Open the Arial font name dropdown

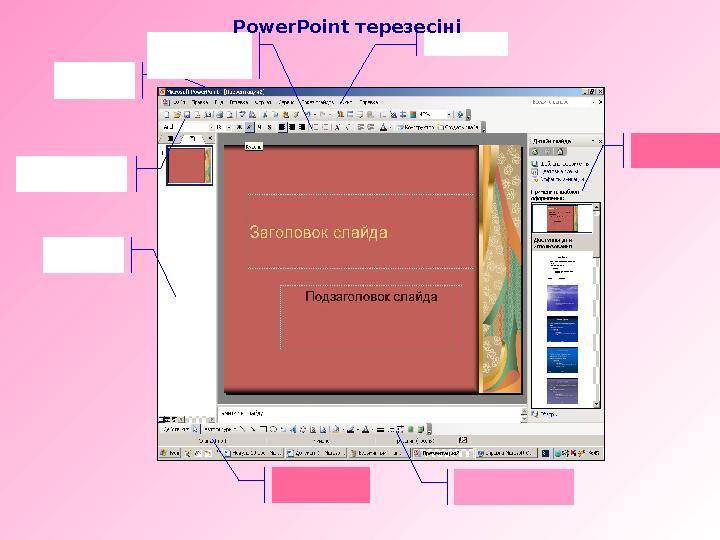pos(211,127)
